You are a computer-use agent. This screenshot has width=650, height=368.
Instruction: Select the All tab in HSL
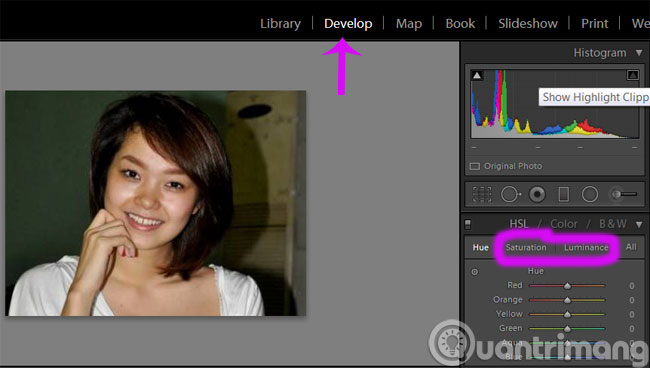631,247
